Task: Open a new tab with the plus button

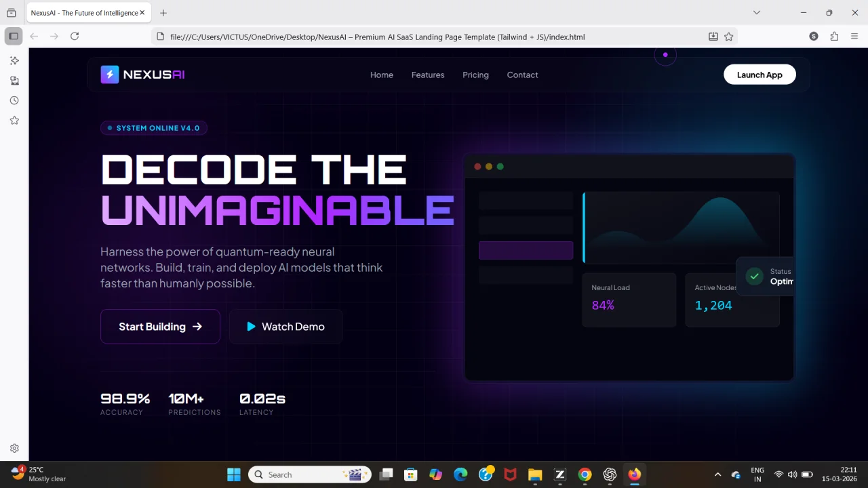Action: click(163, 12)
